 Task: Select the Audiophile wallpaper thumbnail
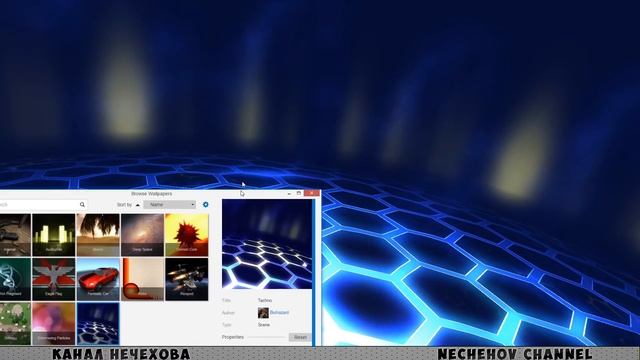53,235
